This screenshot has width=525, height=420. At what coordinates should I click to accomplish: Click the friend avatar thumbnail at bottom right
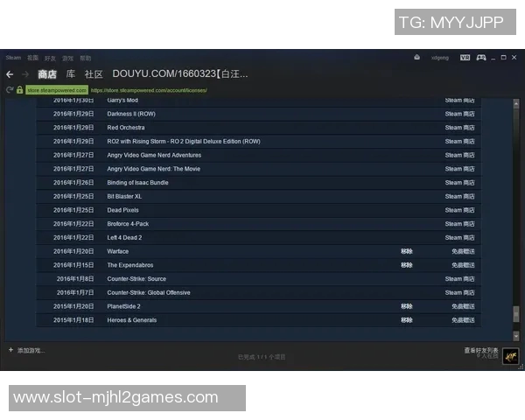pyautogui.click(x=509, y=355)
